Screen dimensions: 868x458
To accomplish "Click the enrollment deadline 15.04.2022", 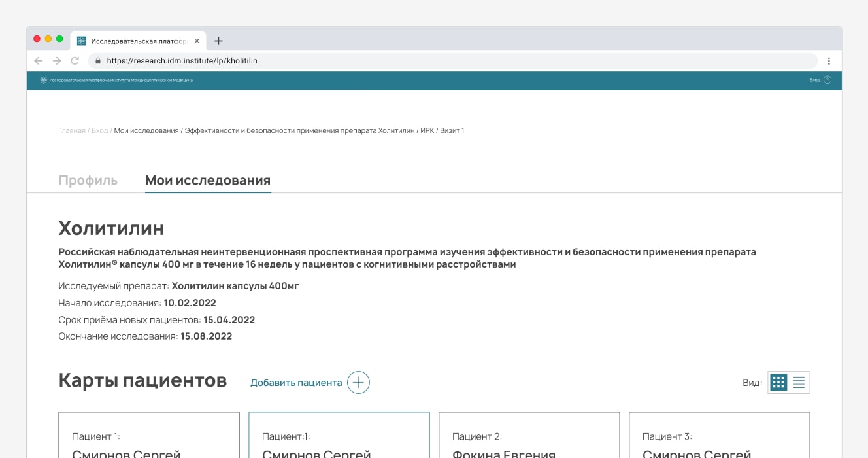I will point(229,320).
